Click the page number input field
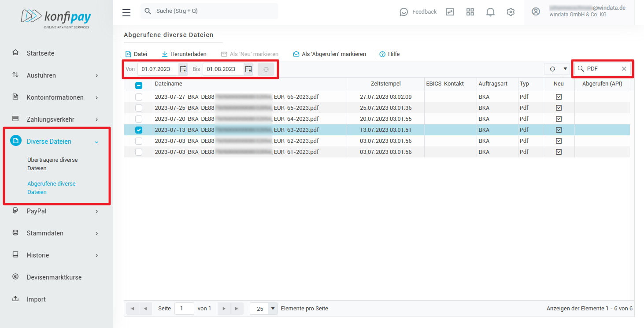This screenshot has height=328, width=644. (x=184, y=309)
